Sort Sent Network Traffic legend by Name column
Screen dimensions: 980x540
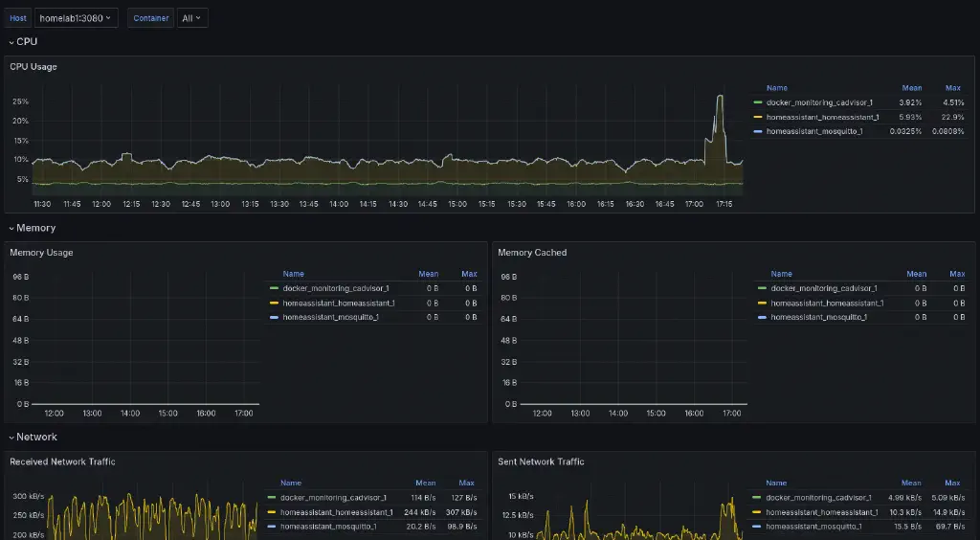pyautogui.click(x=776, y=484)
